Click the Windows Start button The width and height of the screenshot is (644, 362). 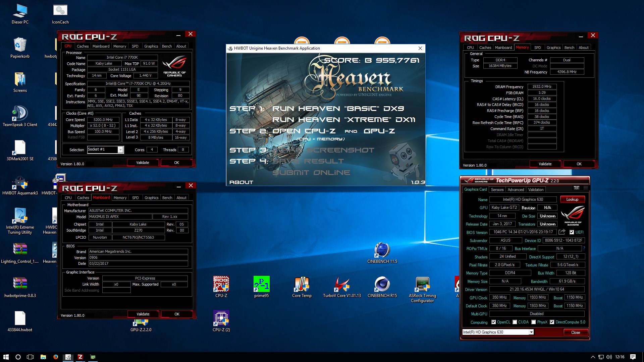coord(6,357)
